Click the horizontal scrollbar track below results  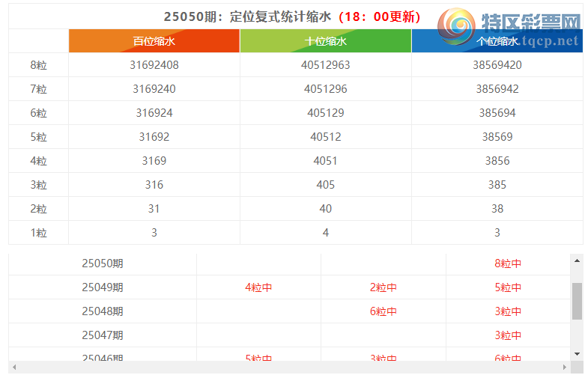tap(289, 368)
